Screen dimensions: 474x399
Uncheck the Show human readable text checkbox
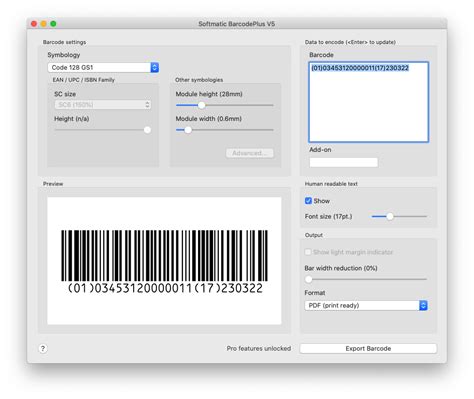pos(308,201)
